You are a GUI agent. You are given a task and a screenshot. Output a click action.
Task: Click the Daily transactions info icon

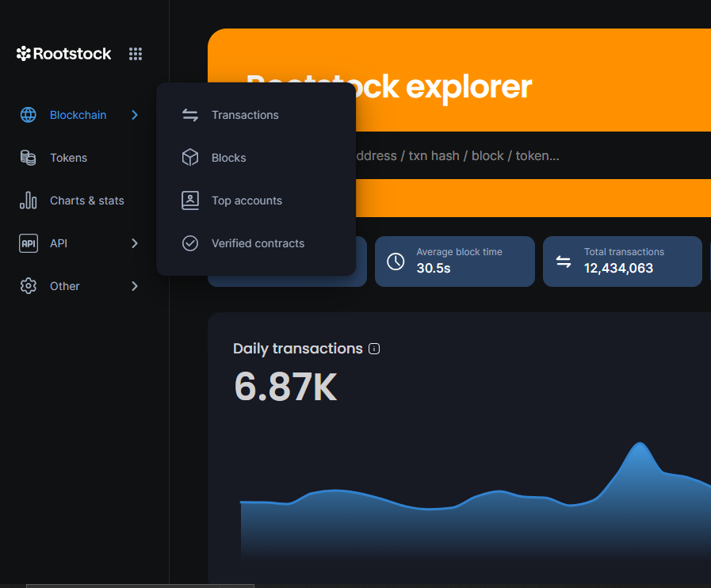[375, 349]
